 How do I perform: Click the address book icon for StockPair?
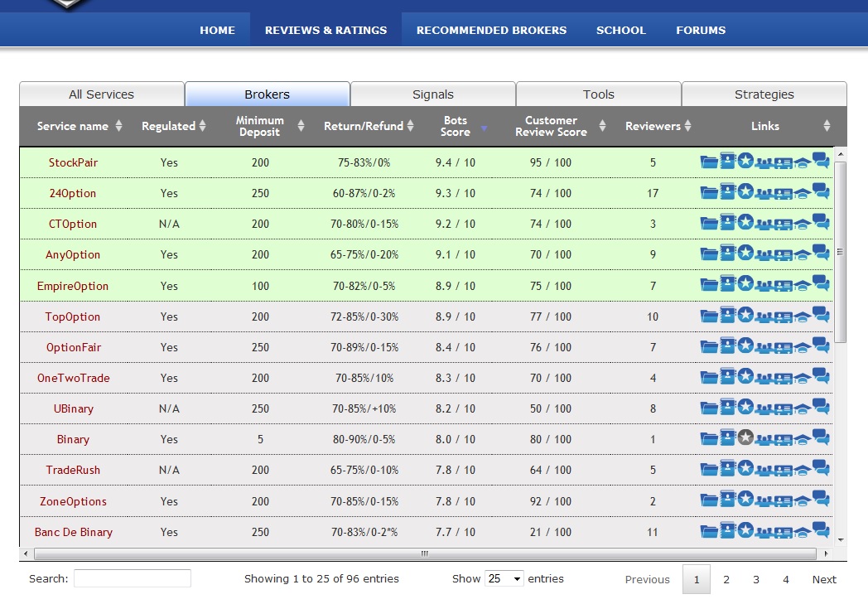(x=727, y=161)
